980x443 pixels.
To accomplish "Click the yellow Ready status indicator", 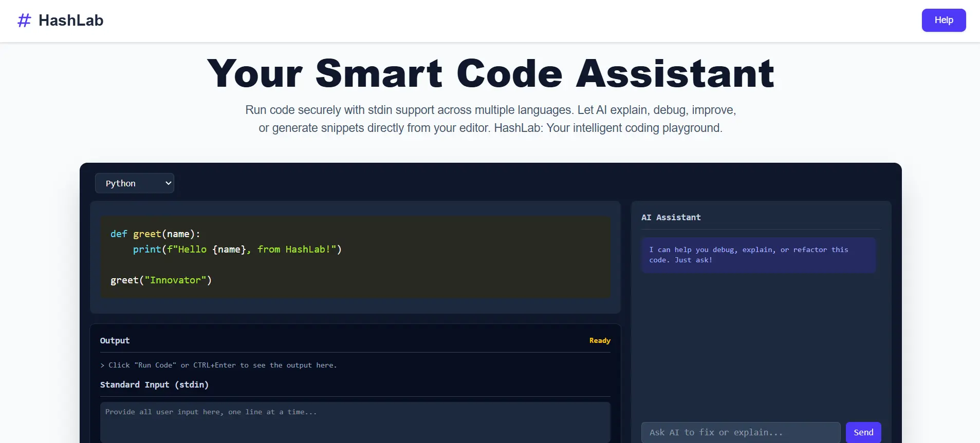I will (x=599, y=341).
